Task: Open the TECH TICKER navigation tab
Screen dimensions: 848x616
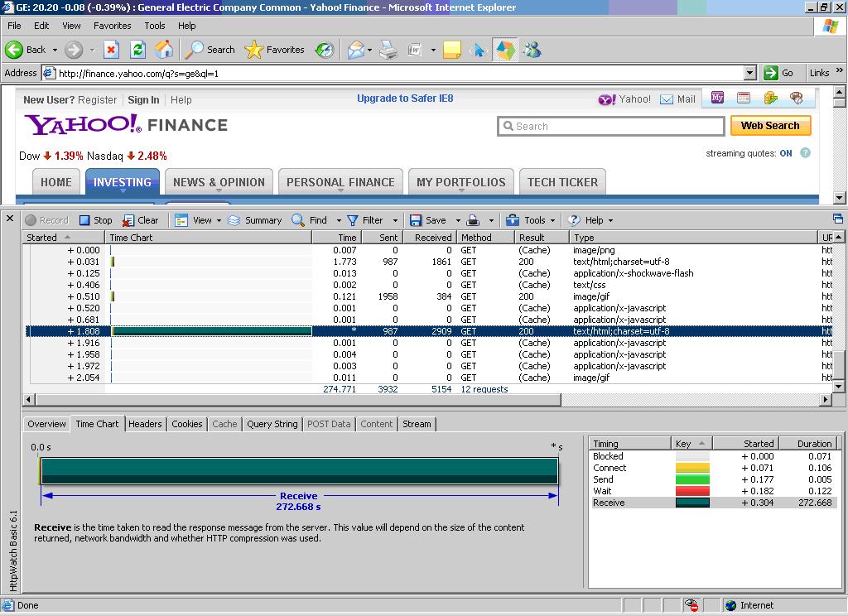Action: click(562, 181)
